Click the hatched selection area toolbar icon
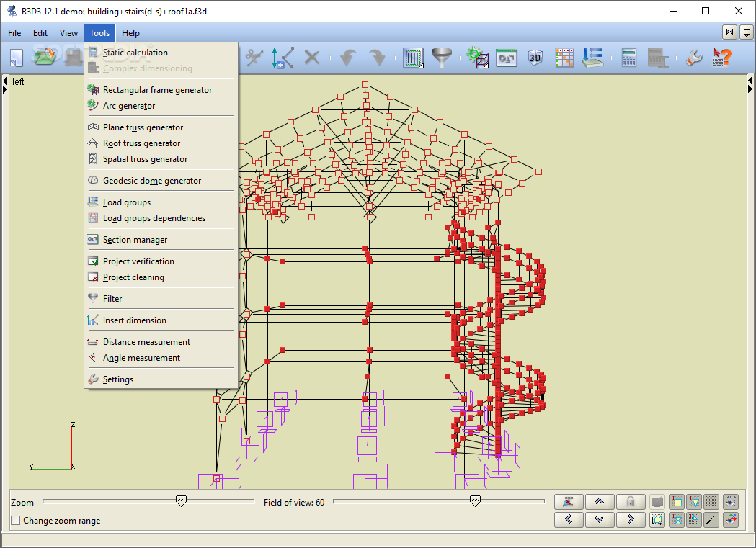Screen dimensions: 756x548 [x=413, y=58]
